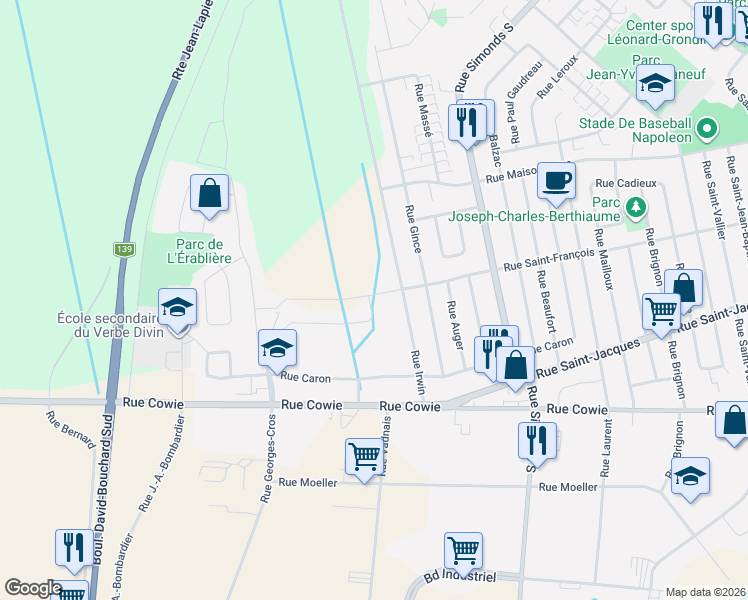Click the Rue Leroux street label

[x=557, y=76]
